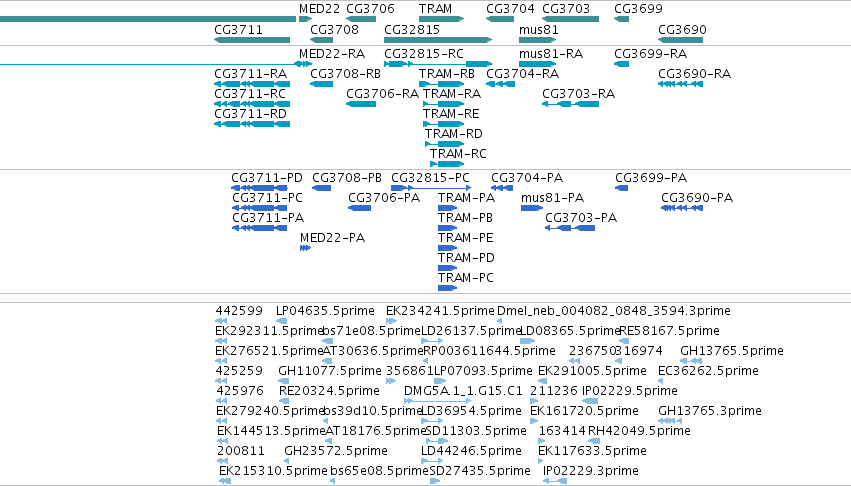
Task: Click the 442599 EST label
Action: pyautogui.click(x=239, y=311)
